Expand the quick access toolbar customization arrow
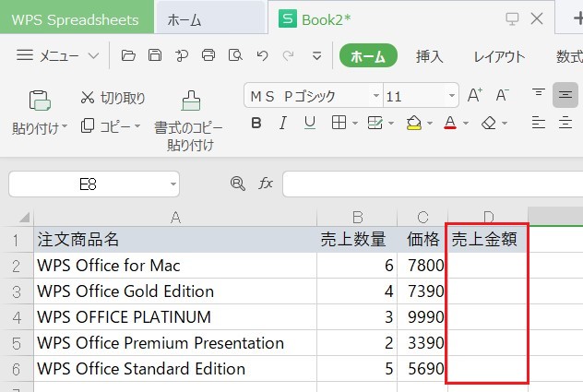Screen dimensions: 583x392 (x=316, y=56)
